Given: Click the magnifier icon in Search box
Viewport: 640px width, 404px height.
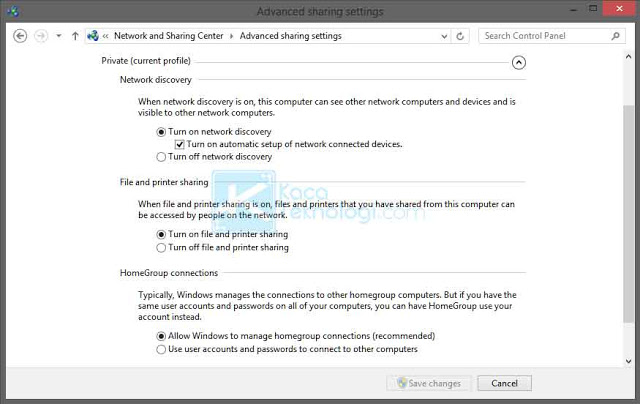Looking at the screenshot, I should 616,36.
